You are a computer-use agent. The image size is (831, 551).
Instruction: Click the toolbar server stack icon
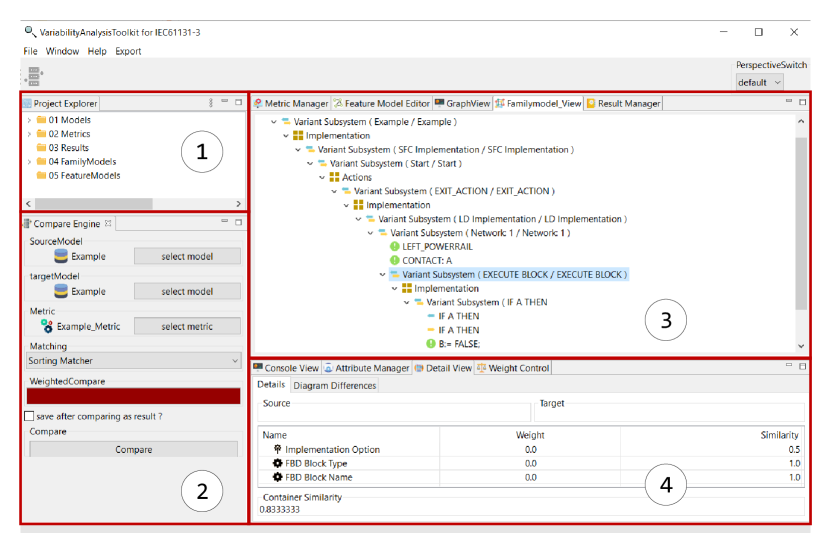click(34, 76)
